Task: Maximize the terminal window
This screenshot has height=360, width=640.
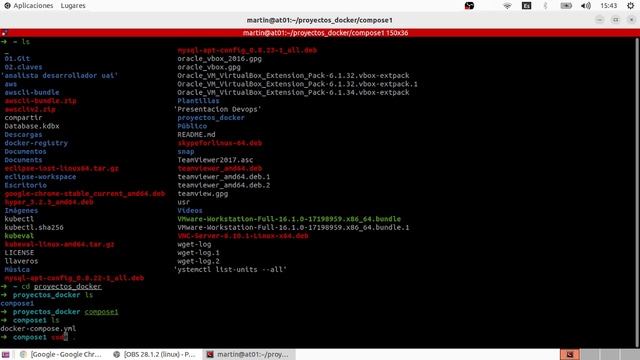Action: pyautogui.click(x=616, y=20)
